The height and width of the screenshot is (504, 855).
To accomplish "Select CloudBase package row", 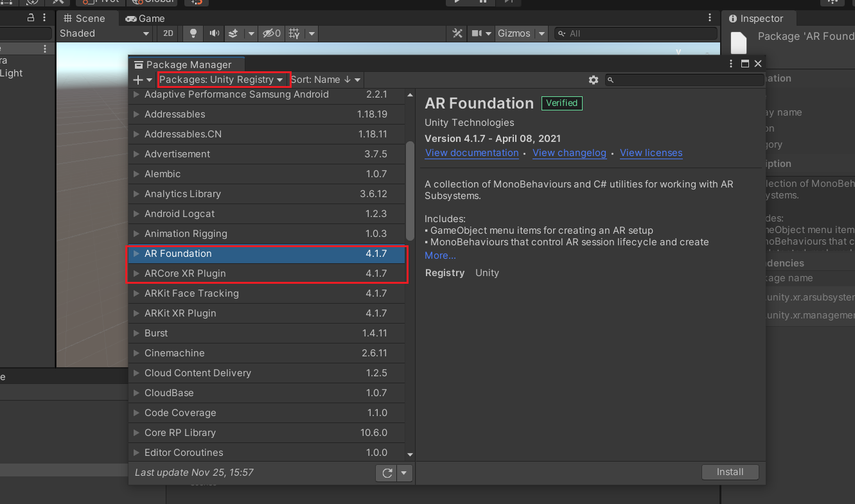I will (267, 393).
